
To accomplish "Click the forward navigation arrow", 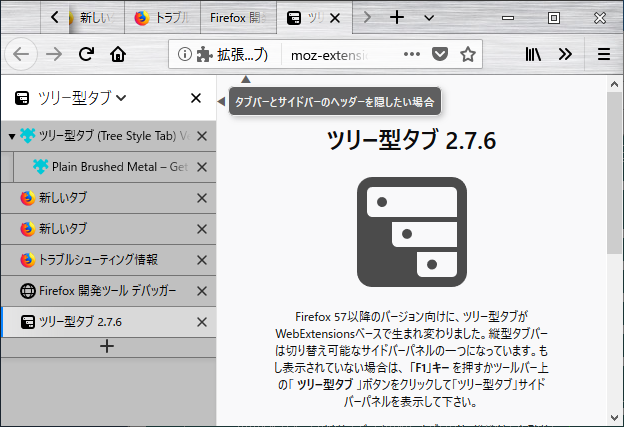I will [54, 54].
